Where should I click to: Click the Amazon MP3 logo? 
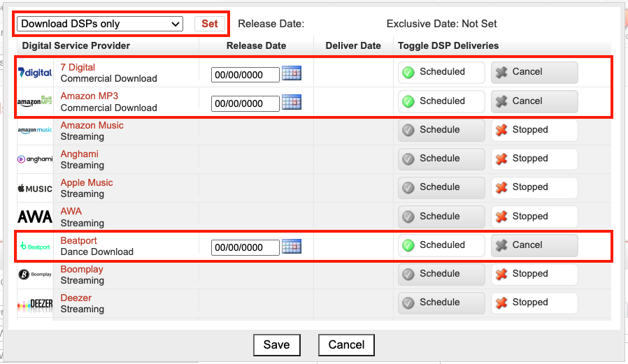click(x=35, y=101)
